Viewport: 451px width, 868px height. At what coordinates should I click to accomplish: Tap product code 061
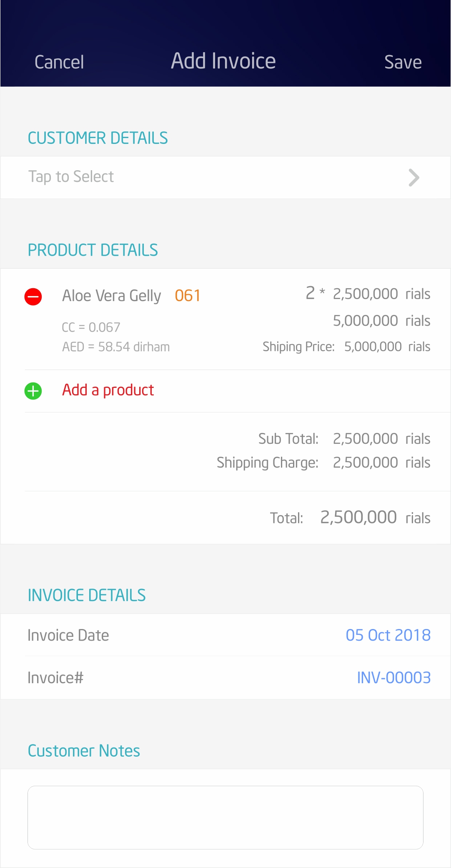(188, 296)
